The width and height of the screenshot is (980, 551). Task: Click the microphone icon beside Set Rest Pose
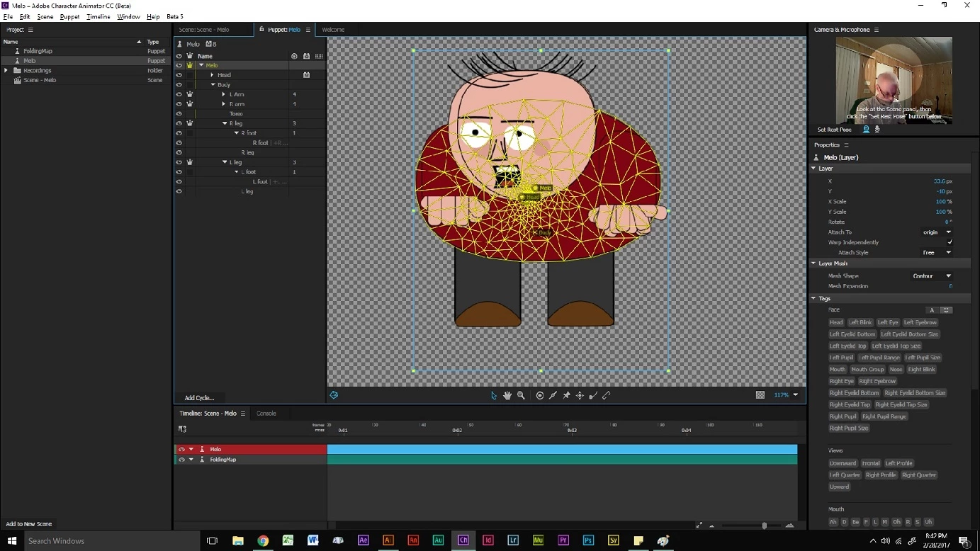tap(877, 130)
